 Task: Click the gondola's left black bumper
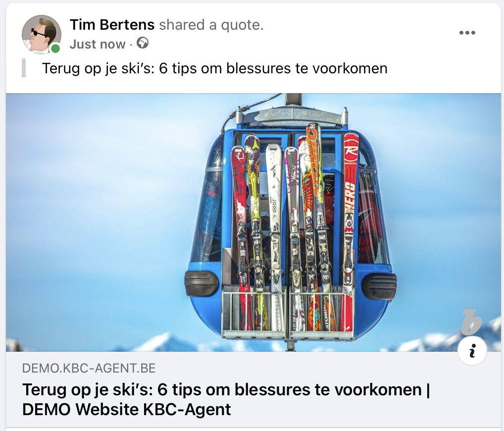point(201,283)
